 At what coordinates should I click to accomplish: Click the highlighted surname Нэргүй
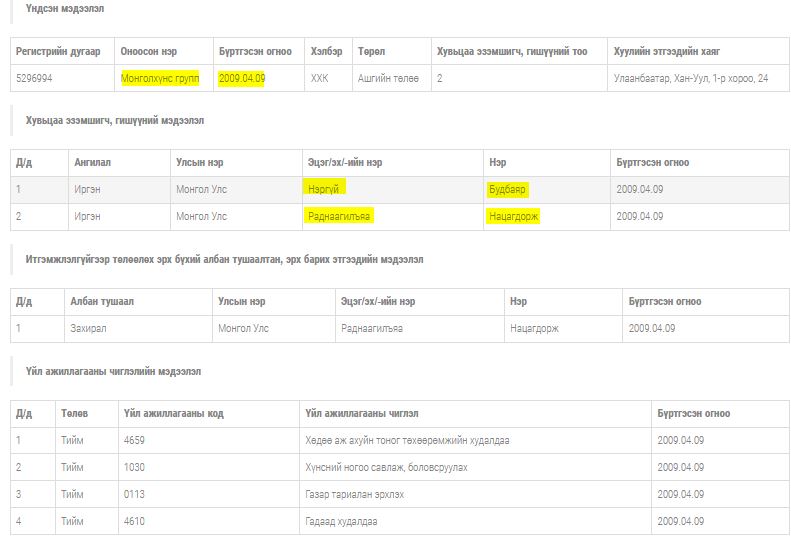click(x=326, y=189)
